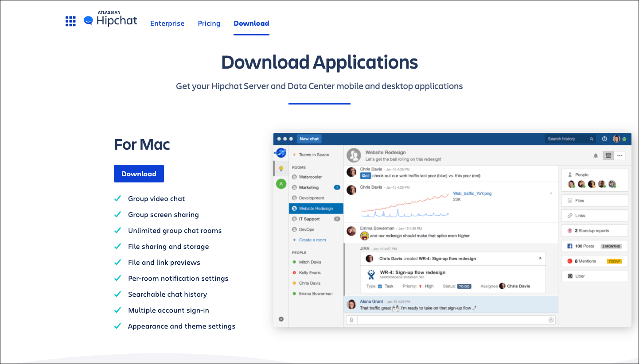The width and height of the screenshot is (639, 364).
Task: Click the blue Download button for Mac
Action: [x=139, y=174]
